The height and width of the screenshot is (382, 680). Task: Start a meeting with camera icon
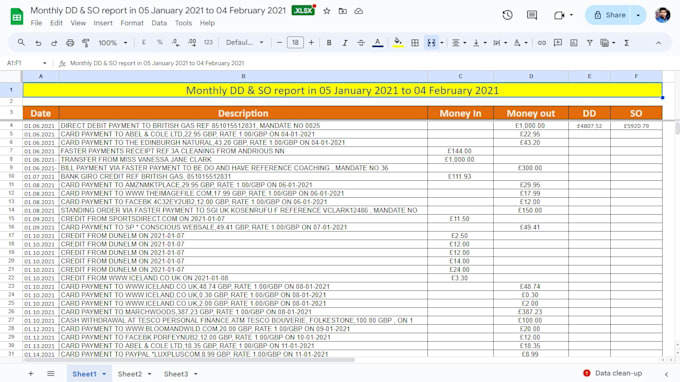click(559, 15)
